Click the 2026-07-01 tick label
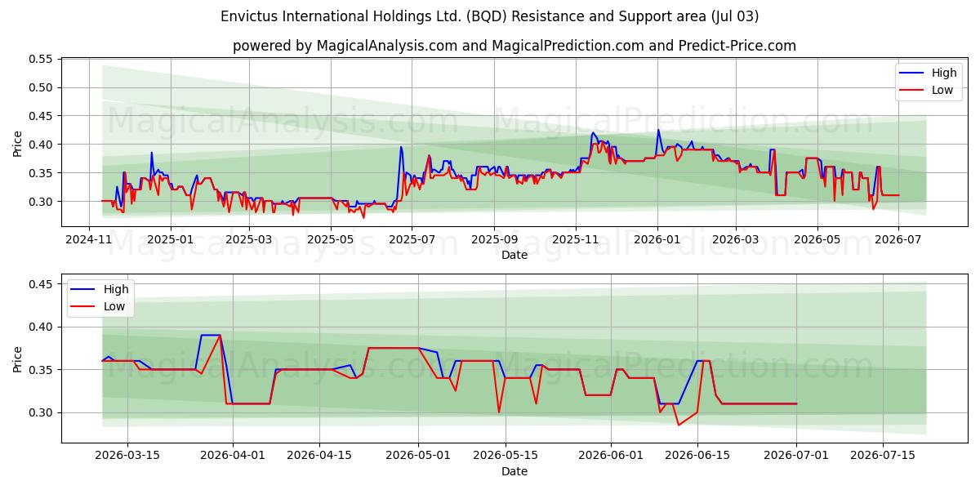980x490 pixels. [x=795, y=456]
